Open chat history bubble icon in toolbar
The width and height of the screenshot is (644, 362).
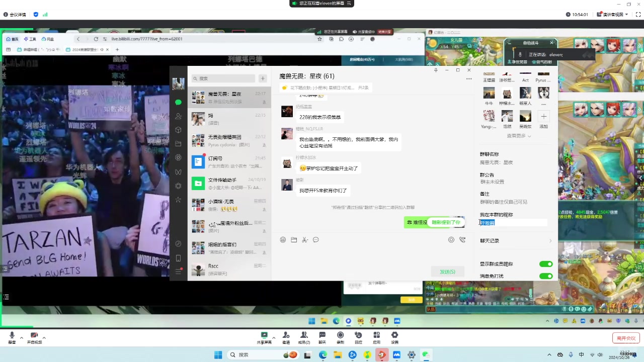316,240
